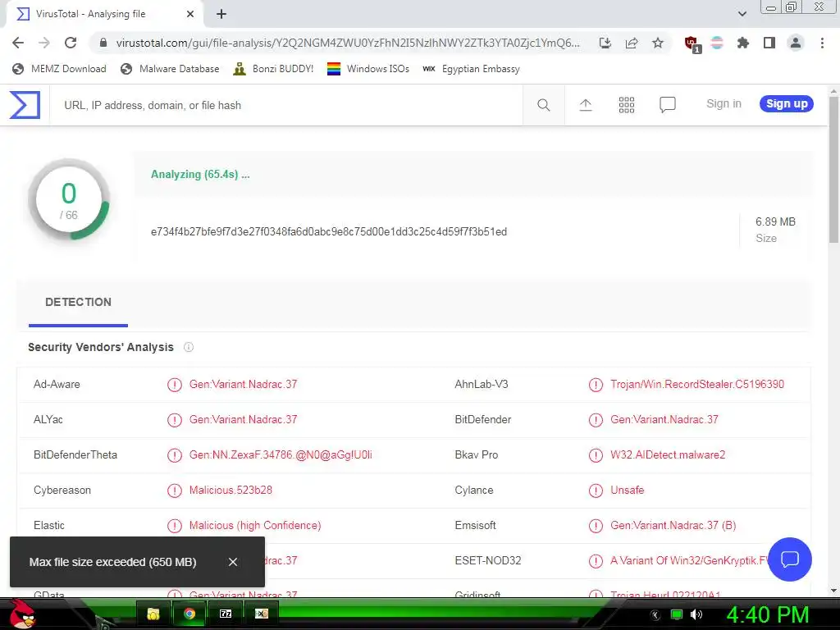Close the VirusTotal Analysing file tab
840x630 pixels.
[x=190, y=15]
